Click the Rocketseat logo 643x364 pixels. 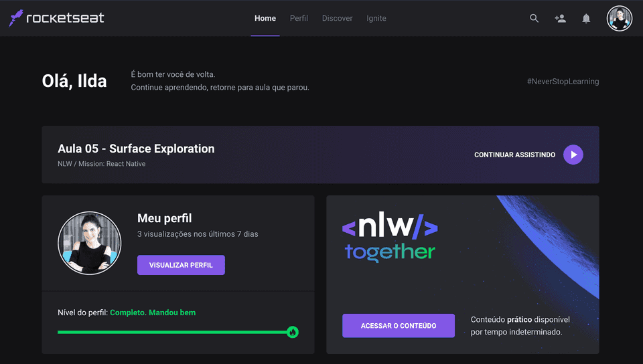(x=56, y=18)
